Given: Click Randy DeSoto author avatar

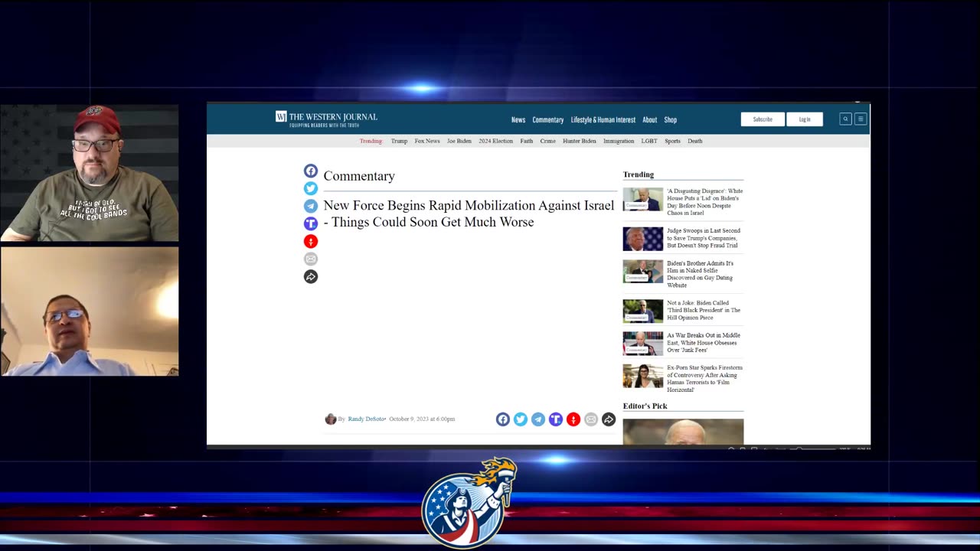Looking at the screenshot, I should pyautogui.click(x=330, y=419).
